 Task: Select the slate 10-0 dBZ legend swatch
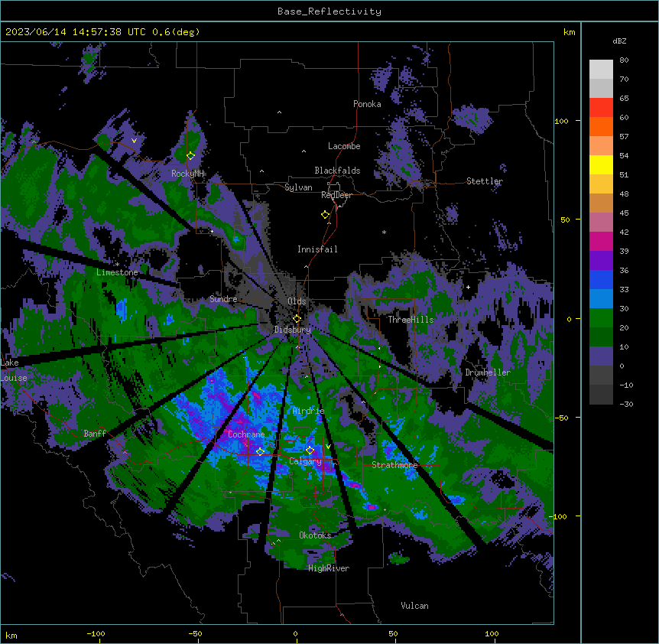(601, 356)
